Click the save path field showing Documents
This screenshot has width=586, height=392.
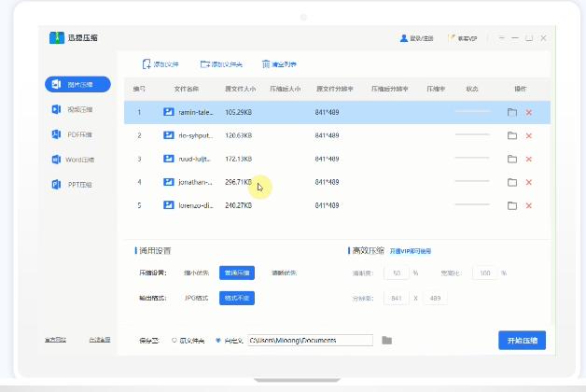[310, 341]
